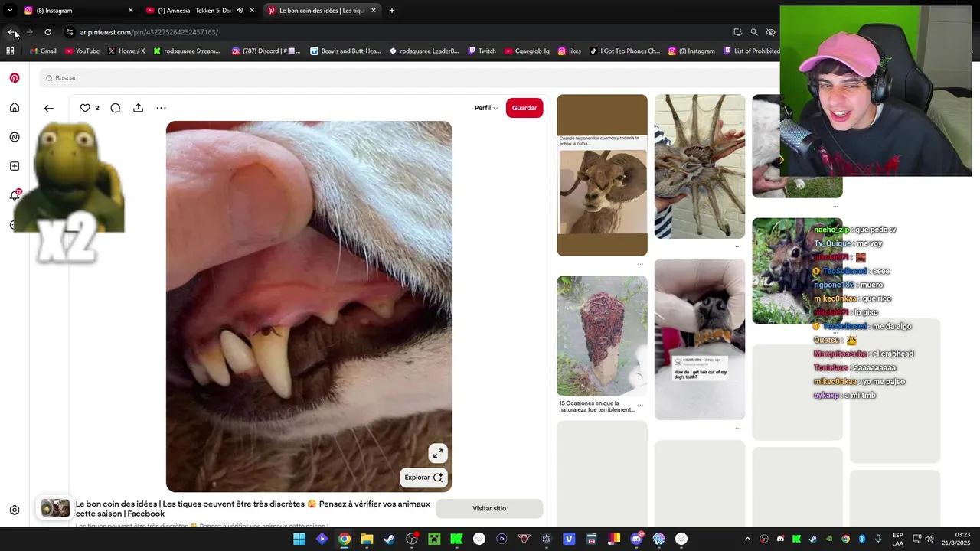Viewport: 980px width, 551px height.
Task: Click the ESP LAA language indicator
Action: [897, 539]
